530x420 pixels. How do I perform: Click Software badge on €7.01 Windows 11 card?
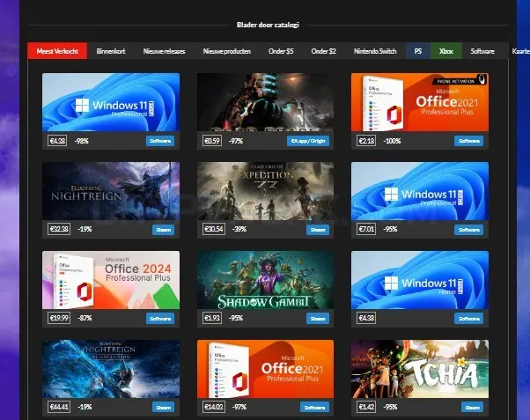[x=469, y=230]
